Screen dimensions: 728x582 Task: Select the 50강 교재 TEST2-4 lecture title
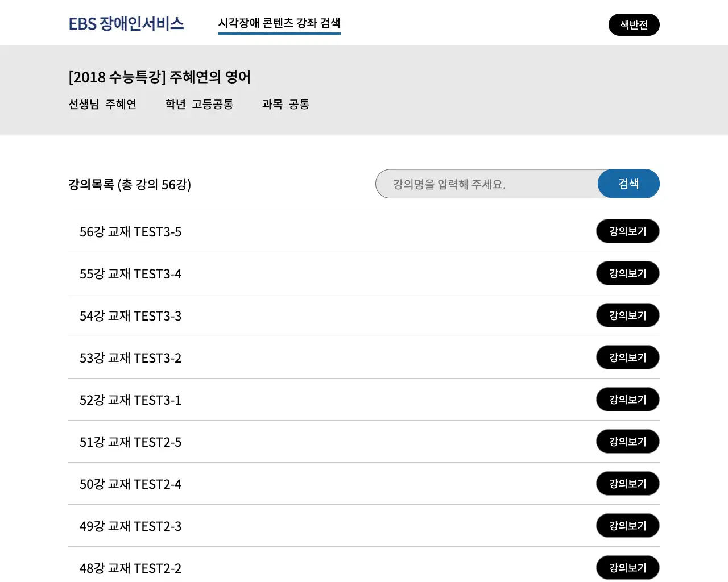(130, 484)
